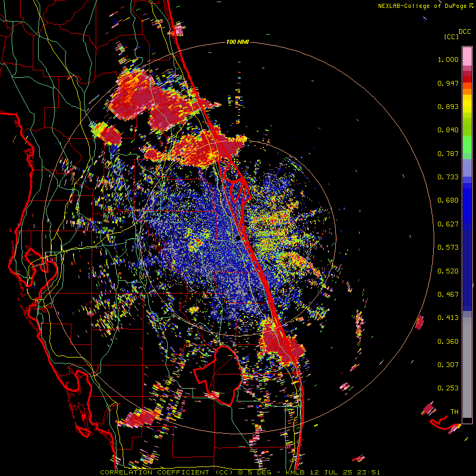Click the 0.893 scale value

448,106
